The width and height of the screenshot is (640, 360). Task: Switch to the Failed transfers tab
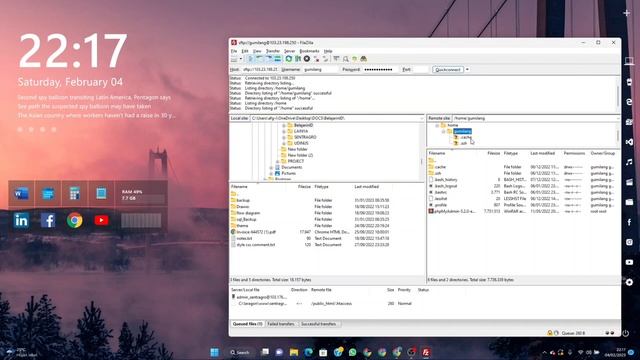281,324
